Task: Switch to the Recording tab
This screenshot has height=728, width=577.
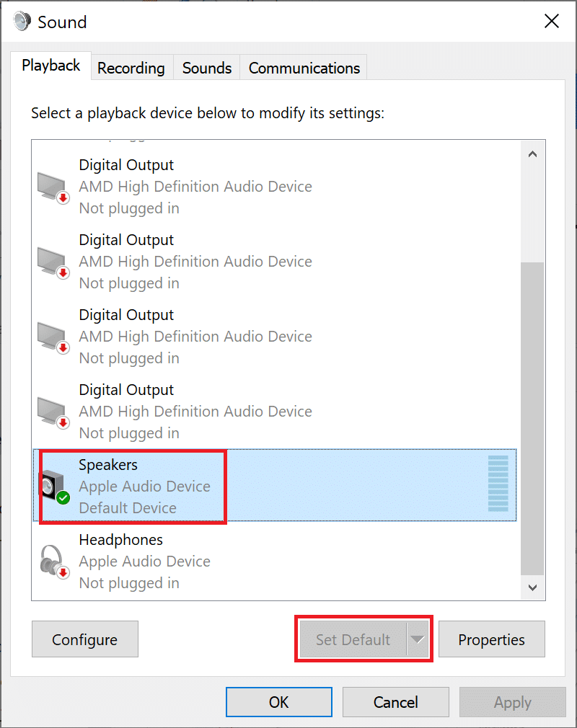Action: [x=131, y=67]
